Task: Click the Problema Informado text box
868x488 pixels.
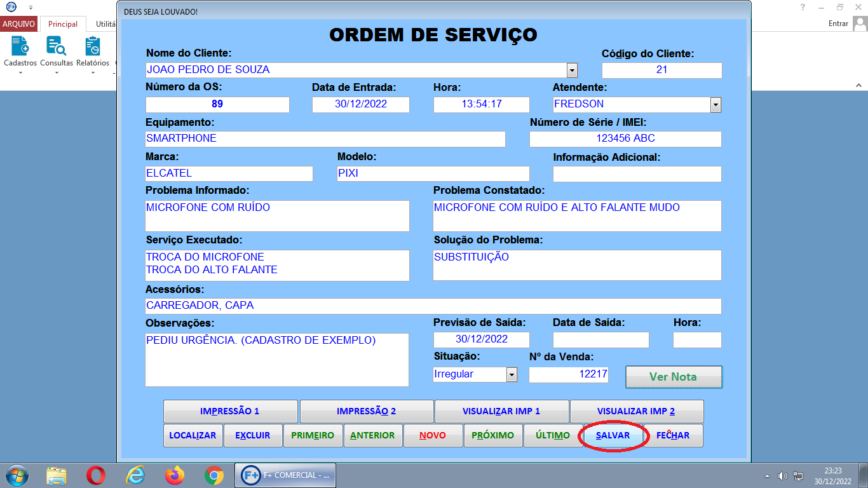Action: 277,216
